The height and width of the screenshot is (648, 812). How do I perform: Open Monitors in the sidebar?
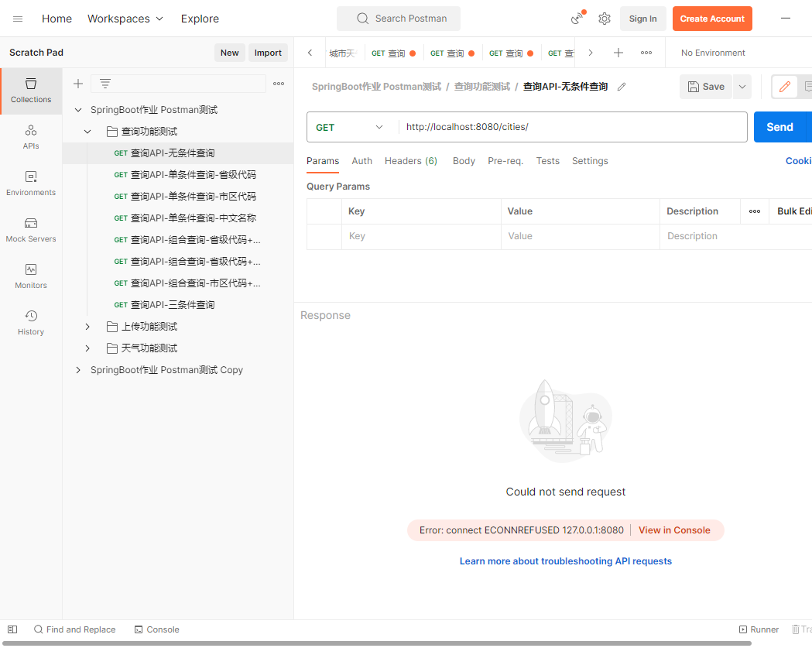31,276
